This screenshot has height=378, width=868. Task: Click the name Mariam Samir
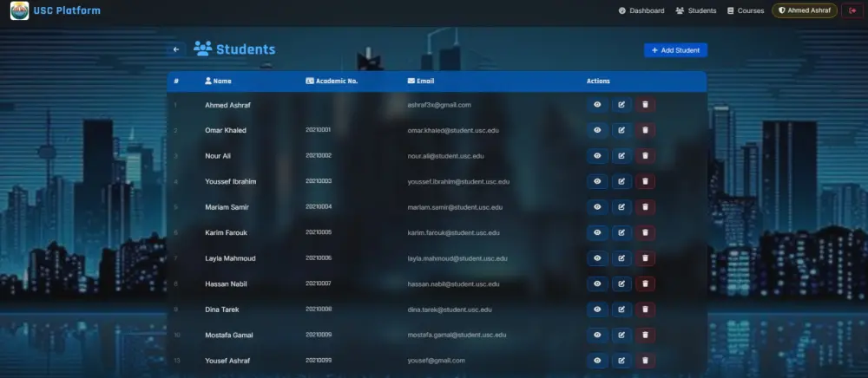(x=227, y=207)
